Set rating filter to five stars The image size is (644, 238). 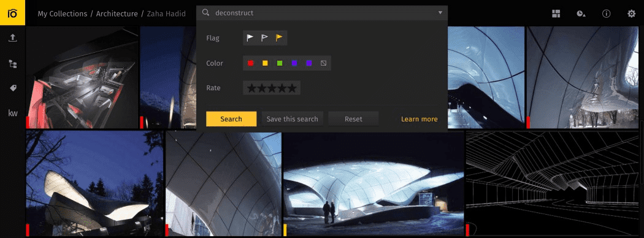pyautogui.click(x=291, y=88)
